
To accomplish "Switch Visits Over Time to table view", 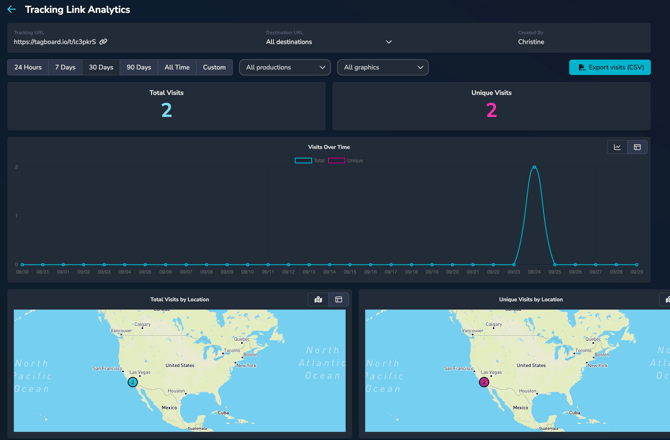I will click(x=637, y=147).
